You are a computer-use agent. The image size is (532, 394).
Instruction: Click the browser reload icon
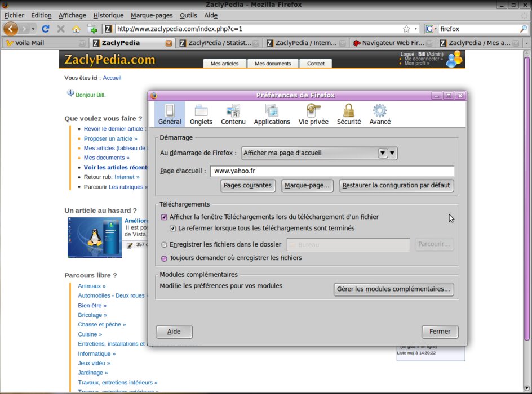tap(46, 29)
